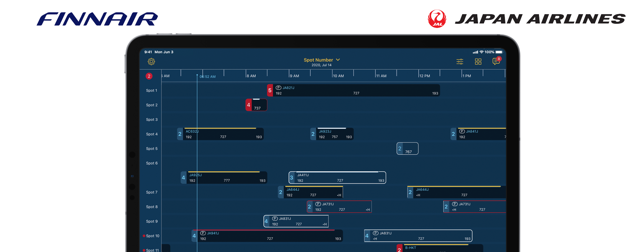
Task: Select the Spot 5 row label
Action: click(151, 149)
